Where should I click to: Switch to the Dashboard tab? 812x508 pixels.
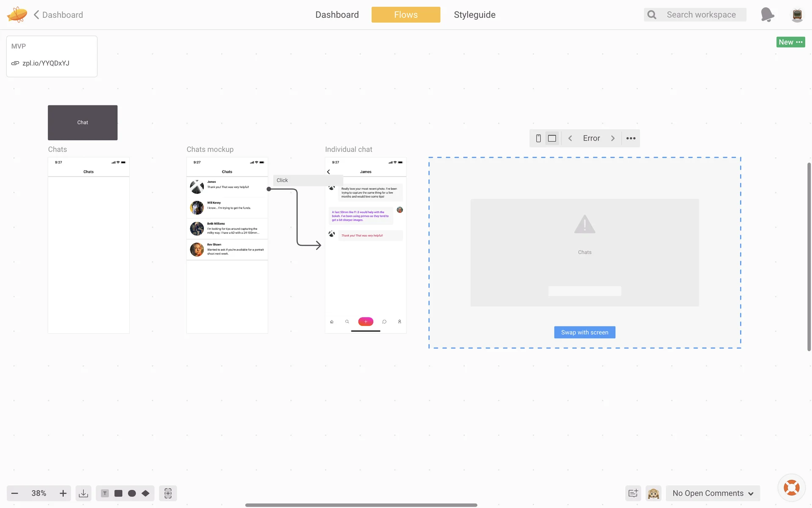pyautogui.click(x=337, y=15)
